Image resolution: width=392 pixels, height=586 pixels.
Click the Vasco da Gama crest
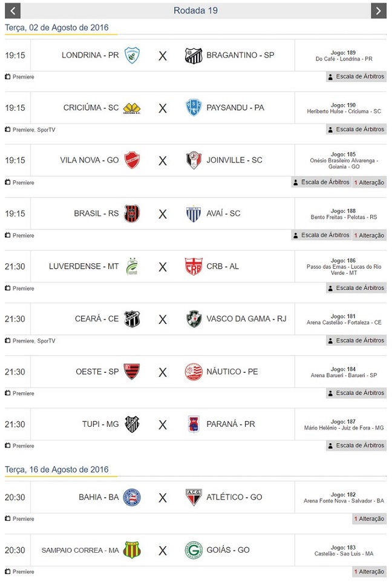pos(193,319)
